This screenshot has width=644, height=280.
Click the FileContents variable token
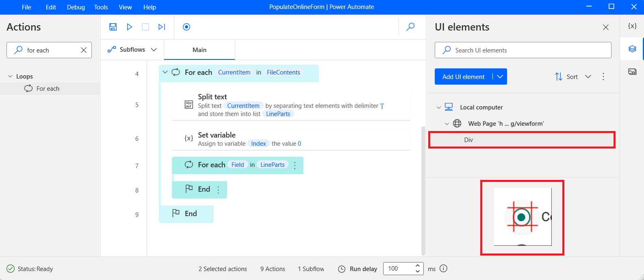click(284, 72)
